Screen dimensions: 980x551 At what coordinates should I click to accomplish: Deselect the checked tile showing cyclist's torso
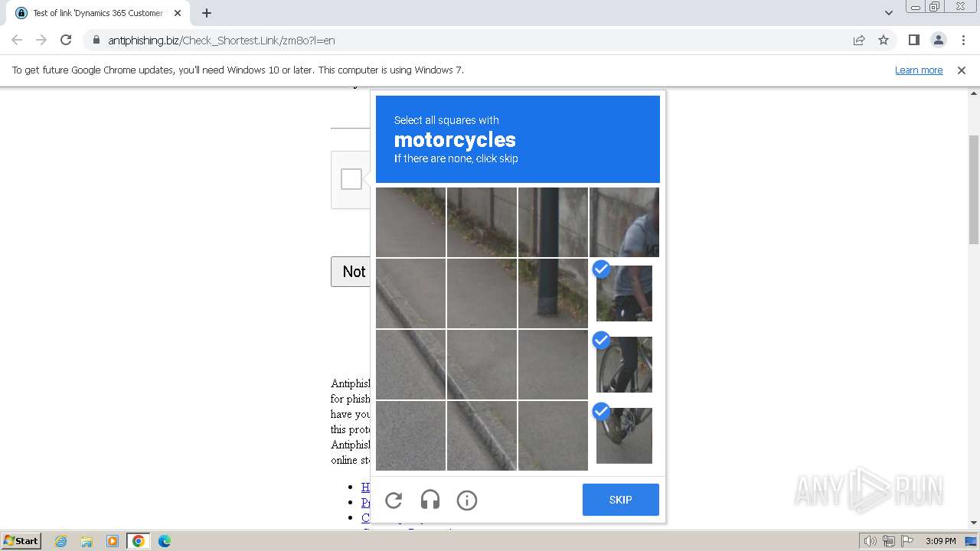[x=624, y=293]
